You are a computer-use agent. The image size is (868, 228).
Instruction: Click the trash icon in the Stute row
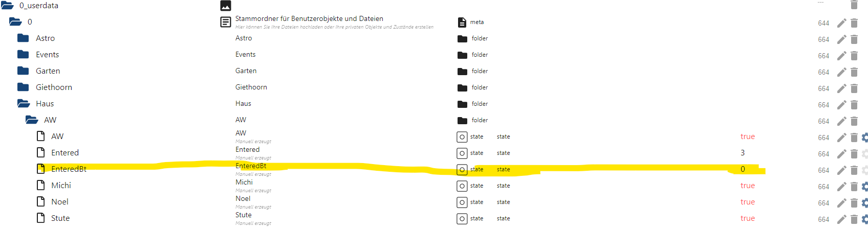[854, 219]
